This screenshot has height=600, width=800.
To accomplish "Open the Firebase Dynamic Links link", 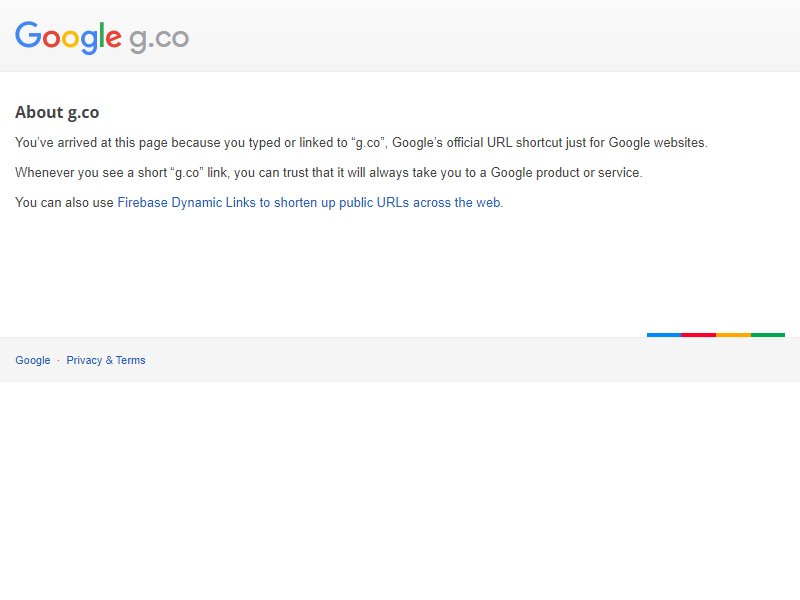I will tap(310, 203).
